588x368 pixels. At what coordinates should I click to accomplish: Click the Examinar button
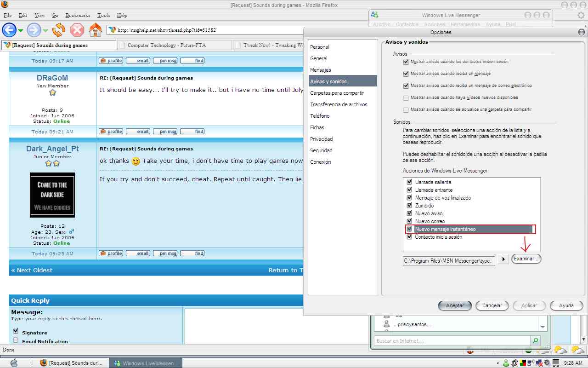coord(526,259)
